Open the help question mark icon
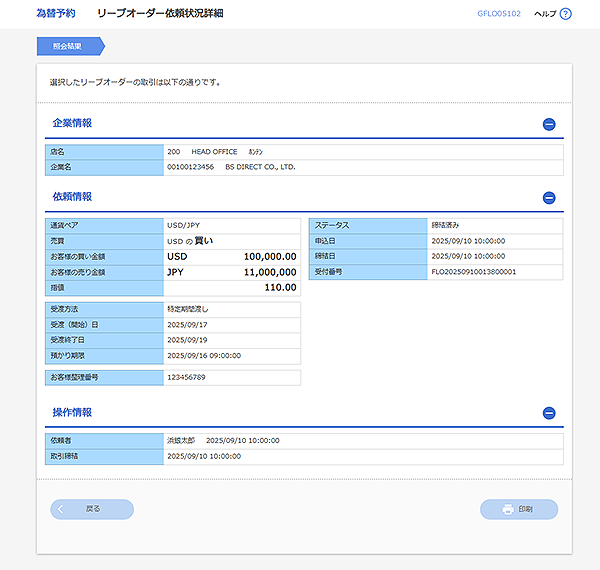This screenshot has width=600, height=570. 565,14
